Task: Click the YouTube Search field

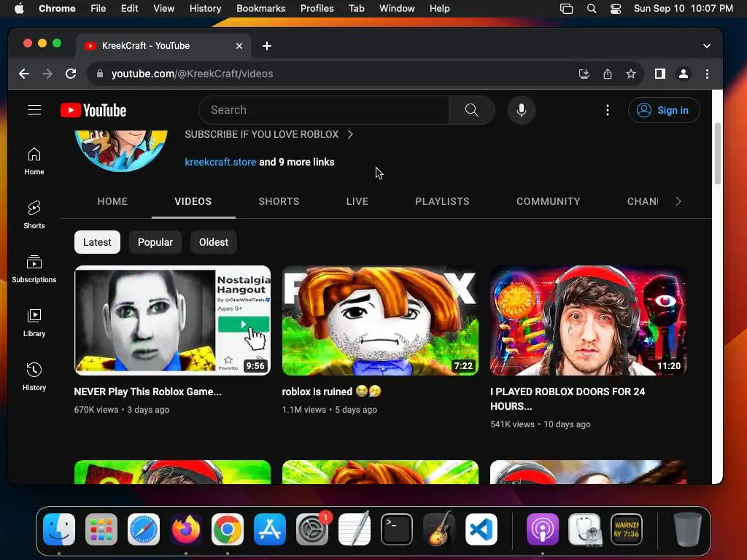Action: (323, 110)
